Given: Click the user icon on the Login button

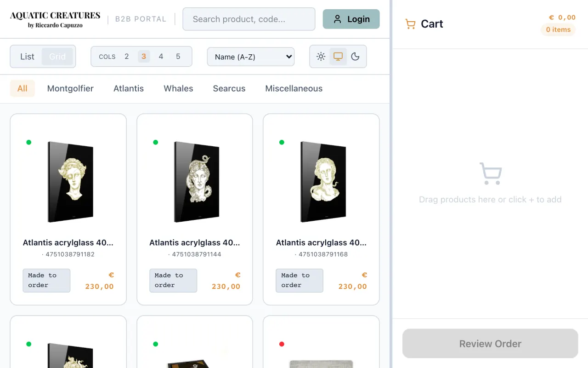Looking at the screenshot, I should click(x=338, y=19).
